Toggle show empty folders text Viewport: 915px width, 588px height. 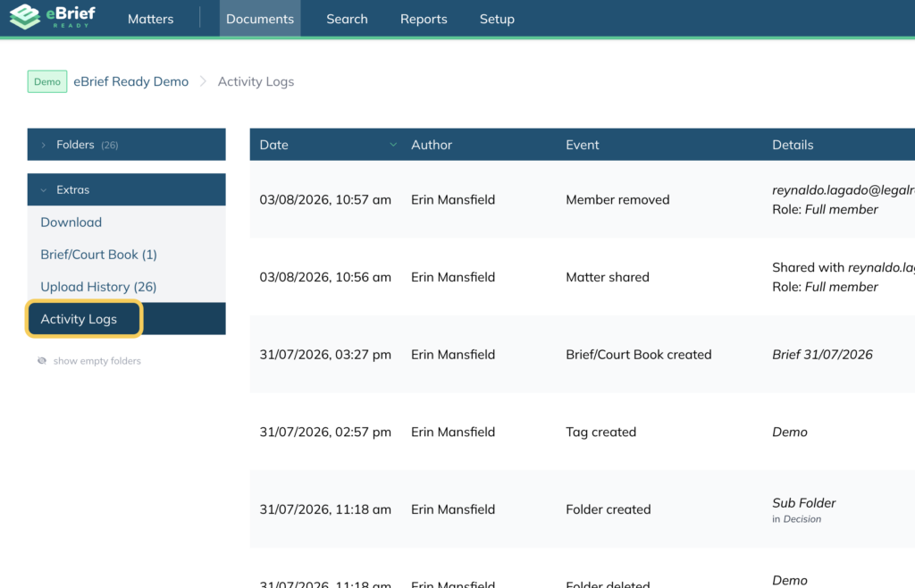tap(97, 361)
